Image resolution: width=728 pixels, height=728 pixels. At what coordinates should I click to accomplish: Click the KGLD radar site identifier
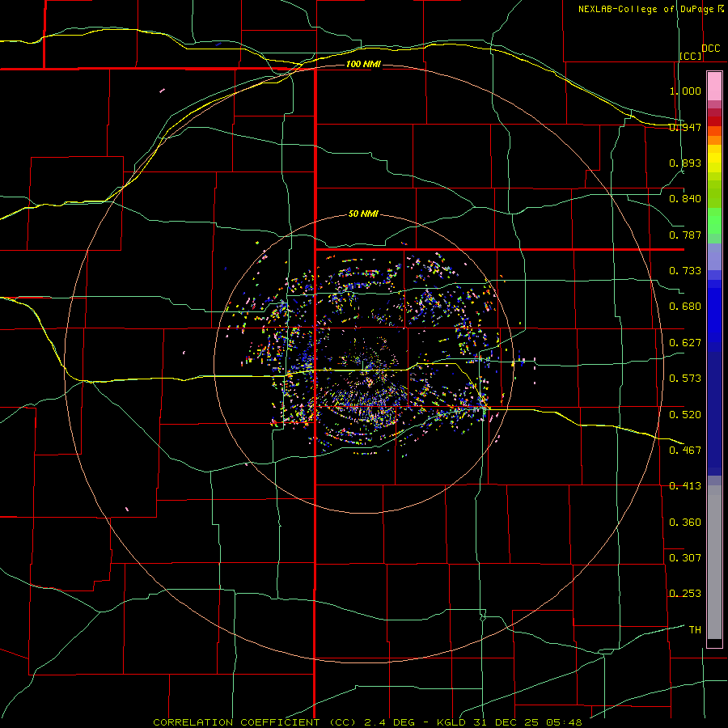[453, 722]
